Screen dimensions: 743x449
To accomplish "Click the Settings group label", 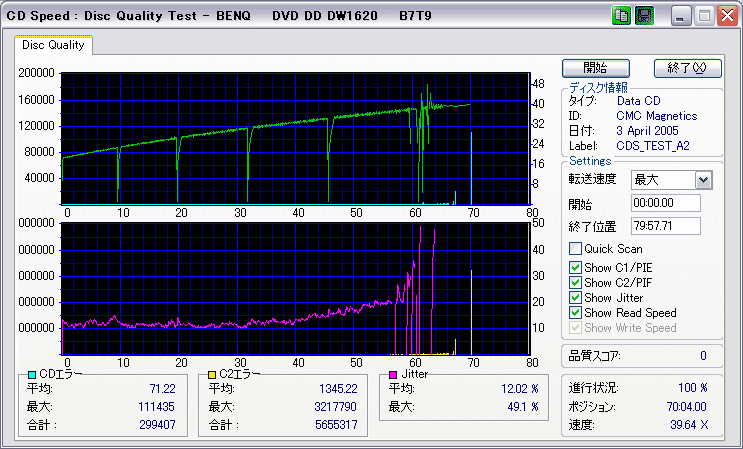I will (590, 162).
